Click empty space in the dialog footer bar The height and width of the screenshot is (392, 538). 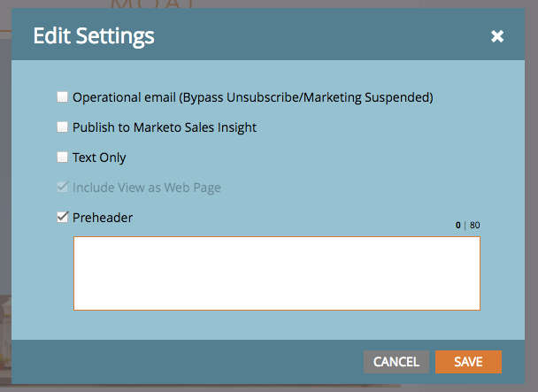pyautogui.click(x=185, y=362)
